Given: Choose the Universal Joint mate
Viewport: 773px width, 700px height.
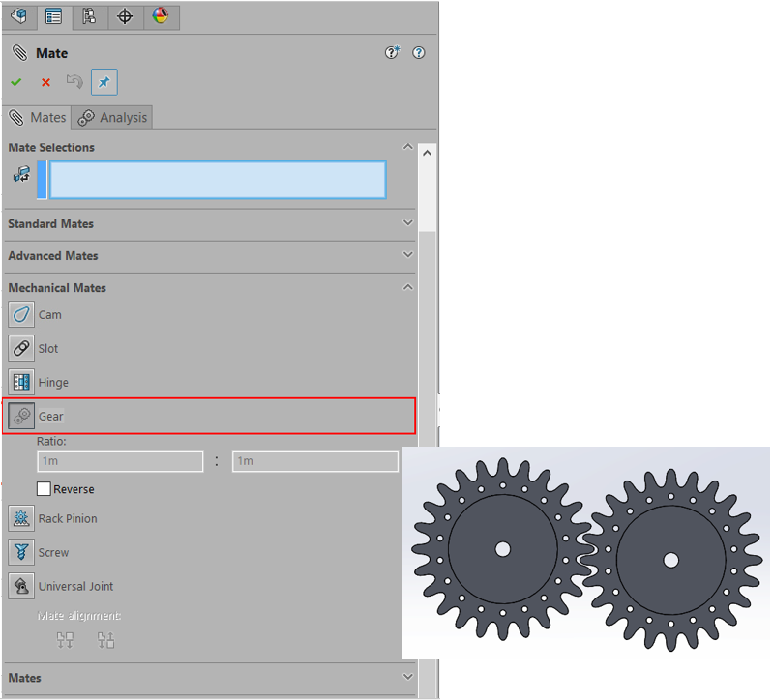Looking at the screenshot, I should pos(21,586).
